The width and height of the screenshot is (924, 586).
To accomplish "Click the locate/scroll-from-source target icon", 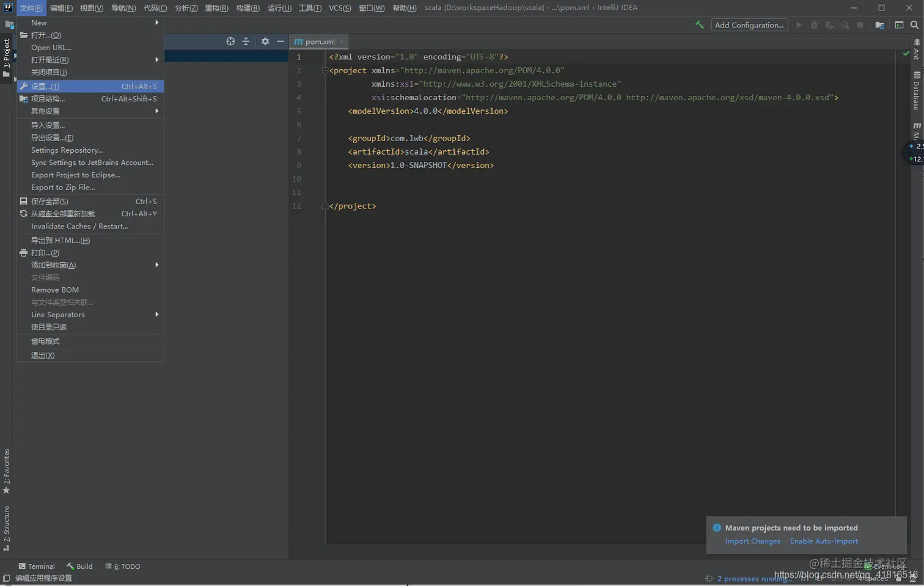I will [230, 42].
